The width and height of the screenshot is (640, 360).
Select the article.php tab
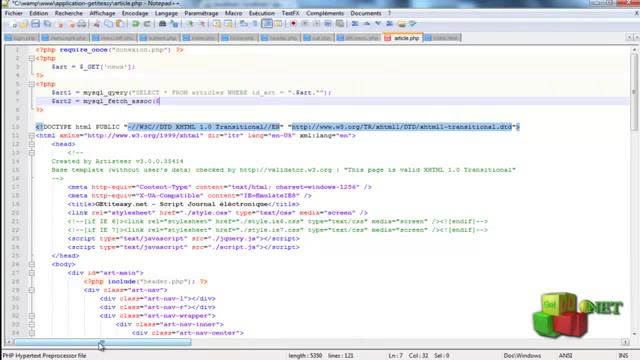click(402, 38)
